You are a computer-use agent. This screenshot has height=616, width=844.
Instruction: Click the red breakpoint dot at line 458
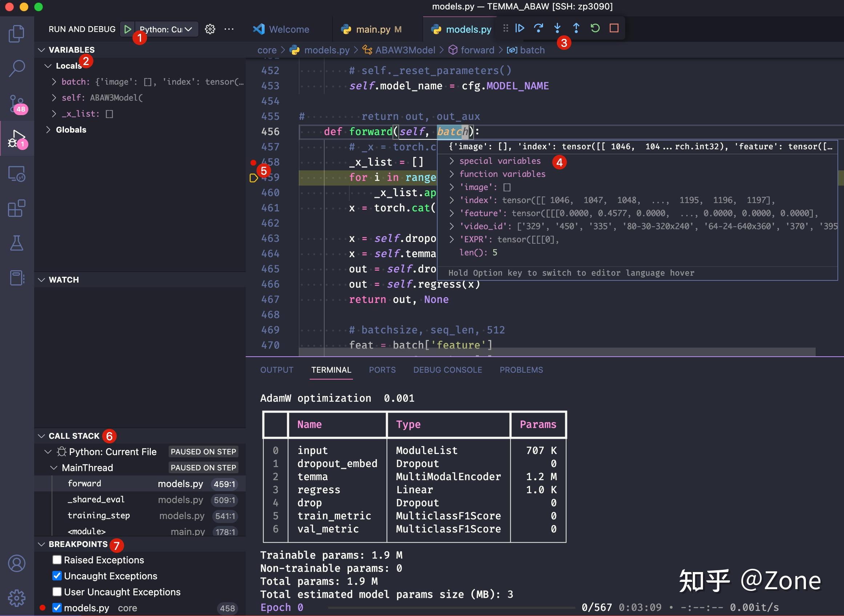253,162
